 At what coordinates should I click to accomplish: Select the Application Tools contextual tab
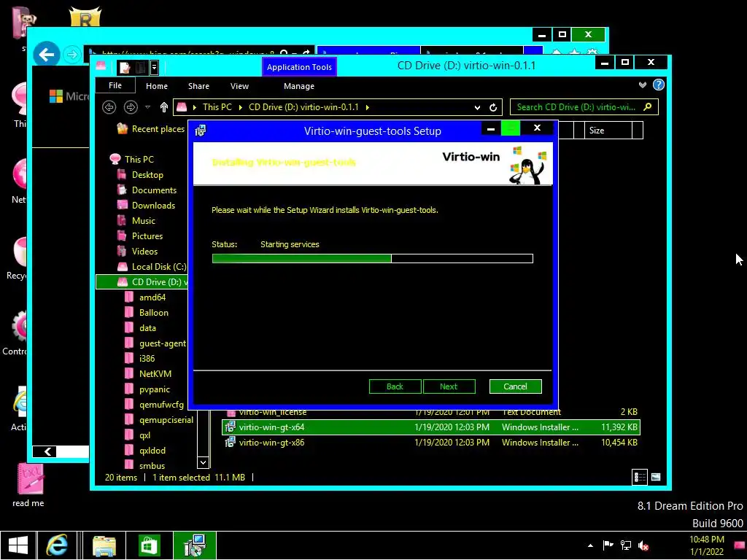(299, 67)
